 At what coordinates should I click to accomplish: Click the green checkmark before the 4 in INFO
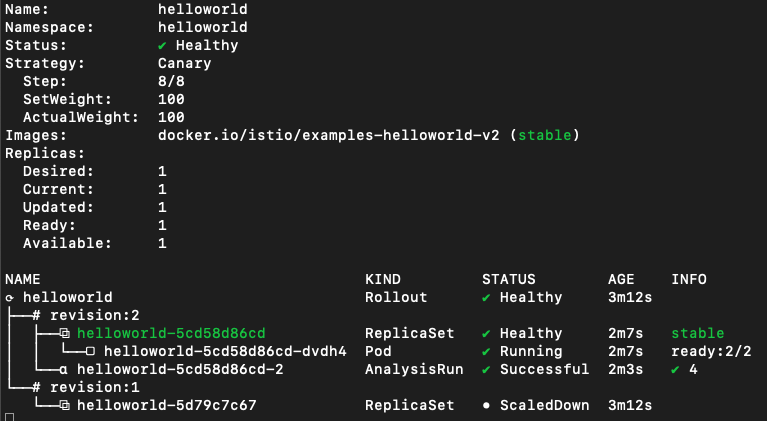(675, 370)
